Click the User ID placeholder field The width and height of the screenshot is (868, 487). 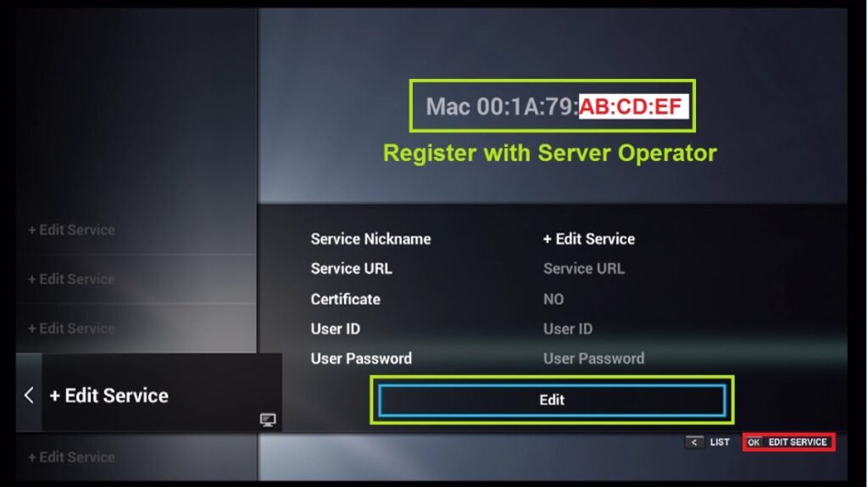point(567,329)
